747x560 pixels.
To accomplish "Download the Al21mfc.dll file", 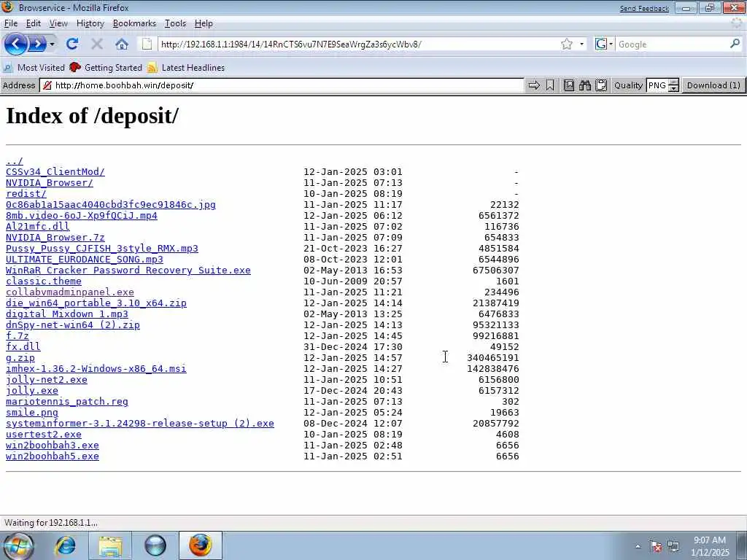I will coord(38,227).
